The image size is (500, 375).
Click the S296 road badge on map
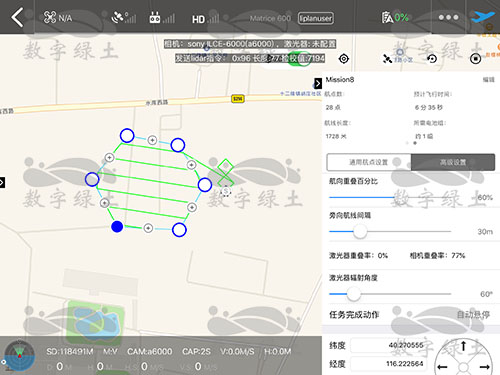pos(238,99)
